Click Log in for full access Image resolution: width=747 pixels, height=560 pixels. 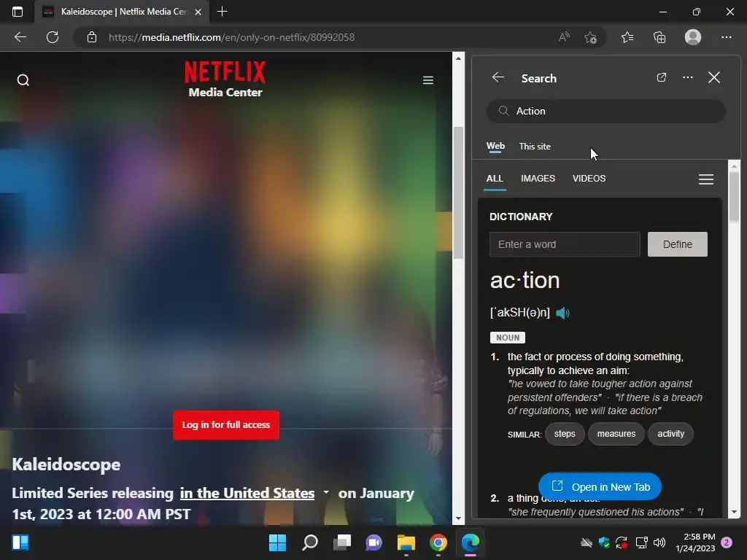[226, 425]
